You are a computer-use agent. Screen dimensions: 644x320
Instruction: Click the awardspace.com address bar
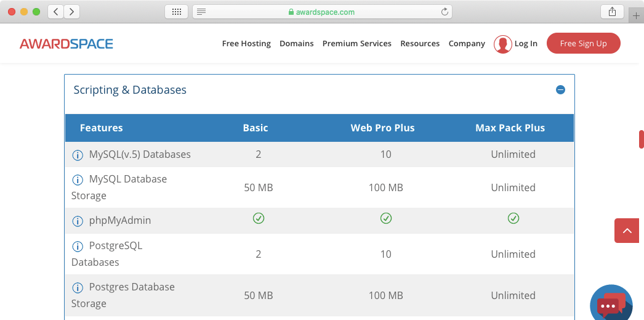click(x=321, y=12)
